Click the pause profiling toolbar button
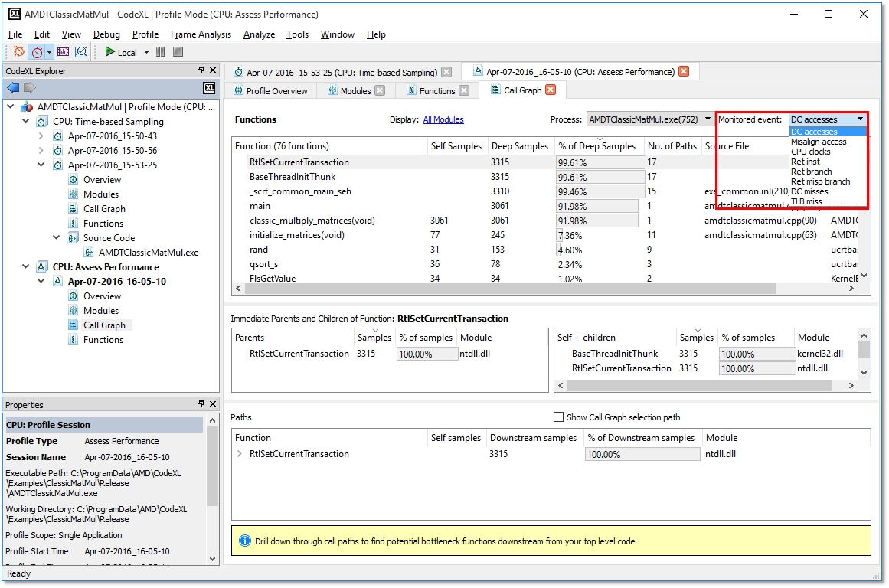This screenshot has width=889, height=588. point(161,52)
